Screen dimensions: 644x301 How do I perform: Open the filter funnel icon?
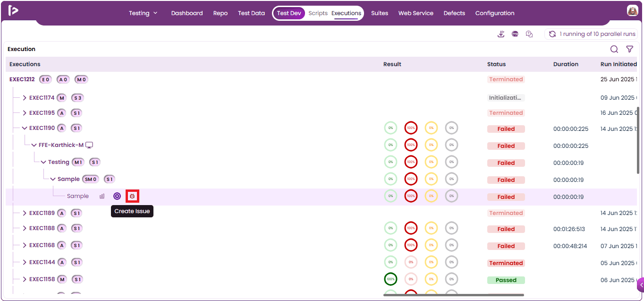click(x=629, y=49)
